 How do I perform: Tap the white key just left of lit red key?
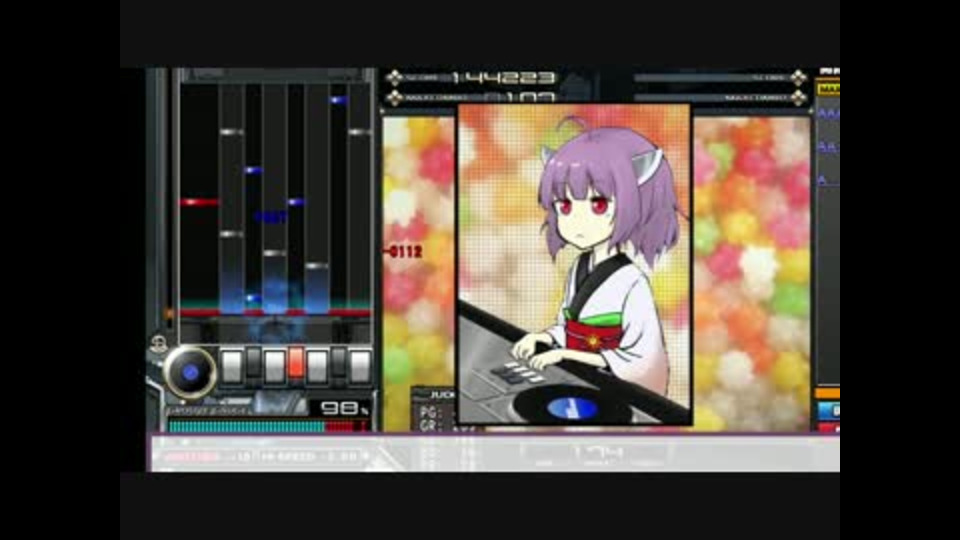[x=274, y=366]
